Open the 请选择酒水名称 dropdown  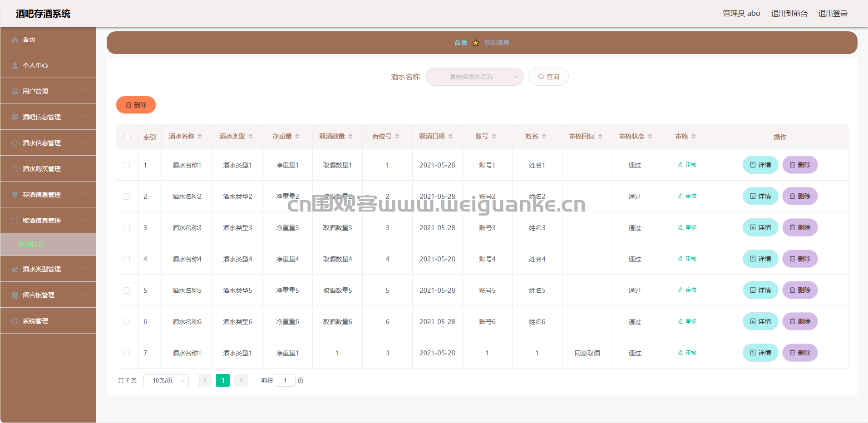point(474,77)
